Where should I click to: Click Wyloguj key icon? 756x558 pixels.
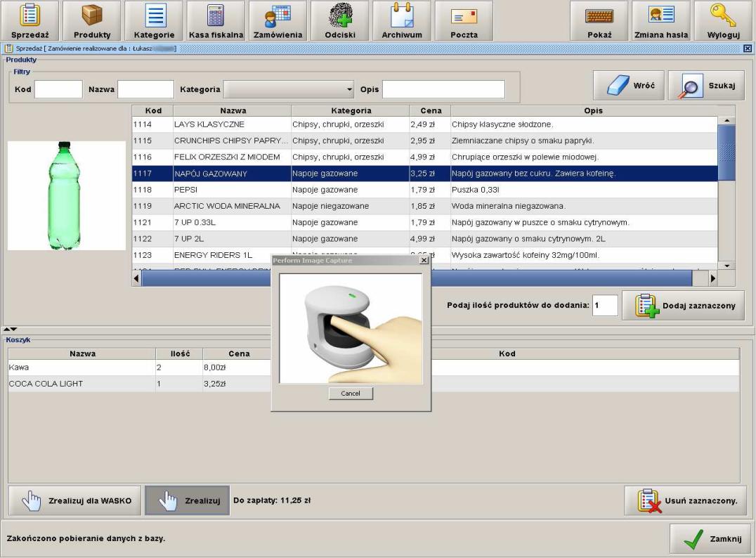point(723,21)
